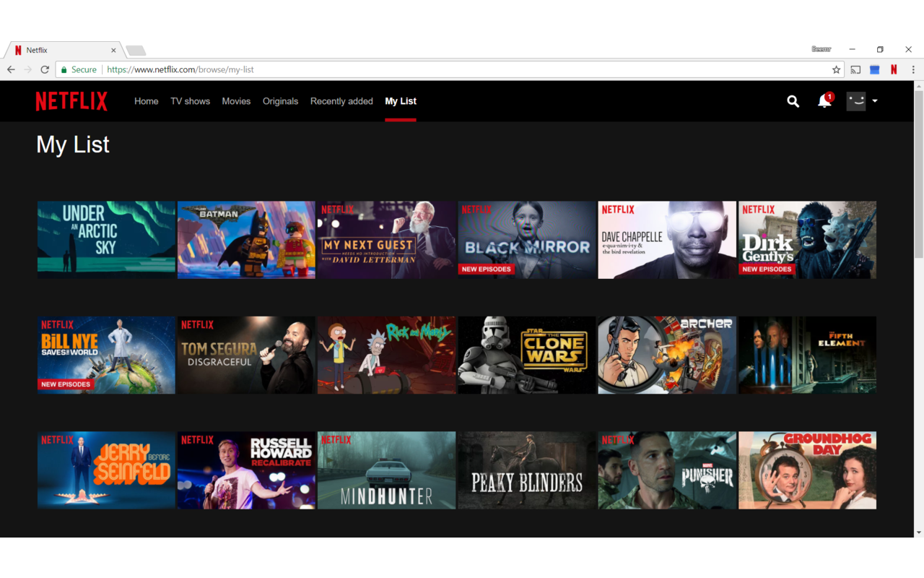Open Originals section
This screenshot has width=924, height=578.
click(280, 101)
